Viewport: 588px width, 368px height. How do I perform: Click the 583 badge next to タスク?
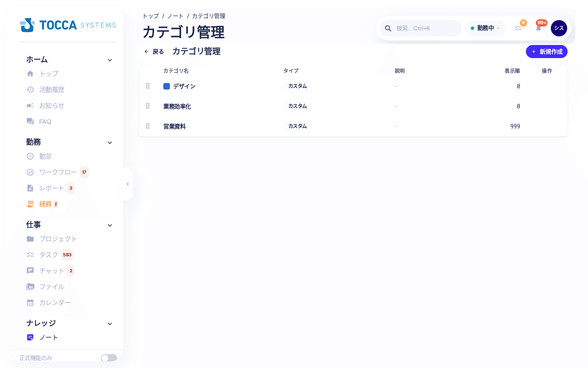(67, 255)
